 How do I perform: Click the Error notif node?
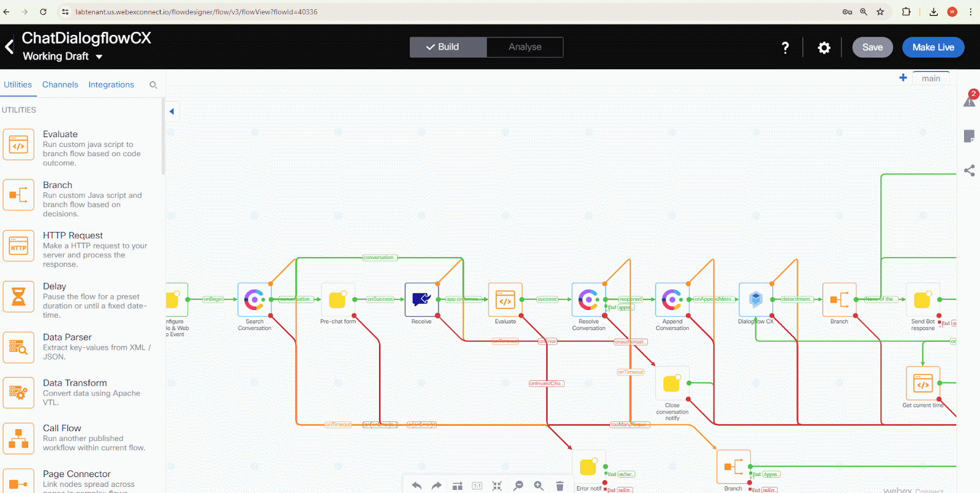(x=589, y=467)
